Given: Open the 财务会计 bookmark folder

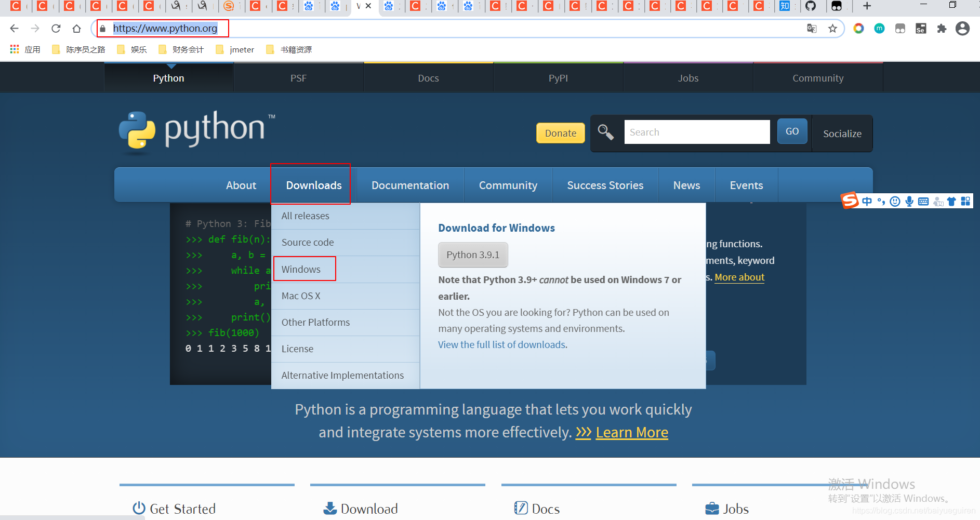Looking at the screenshot, I should click(181, 49).
